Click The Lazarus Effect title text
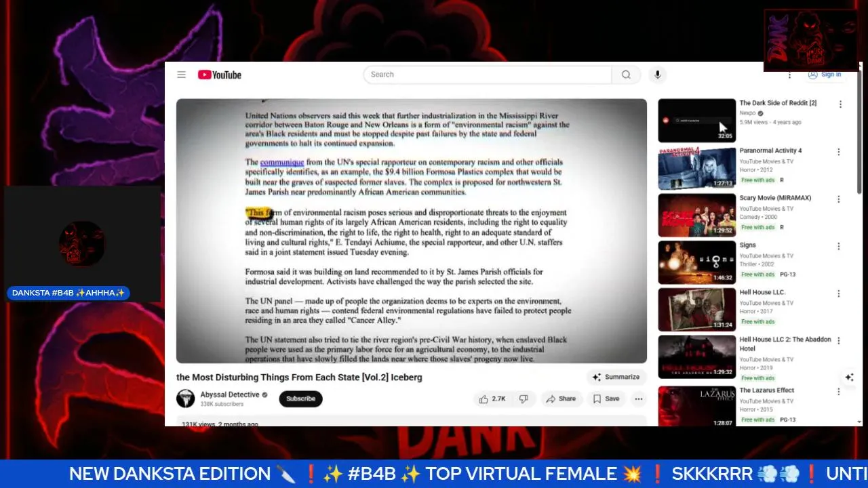Viewport: 868px width, 488px height. (767, 390)
